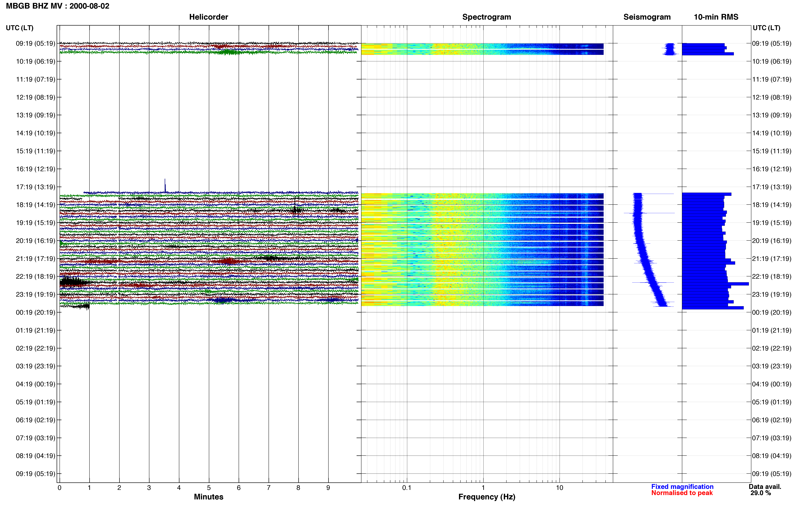The image size is (812, 508).
Task: Click the blue spike on the helicorder near 17:19
Action: click(x=165, y=185)
